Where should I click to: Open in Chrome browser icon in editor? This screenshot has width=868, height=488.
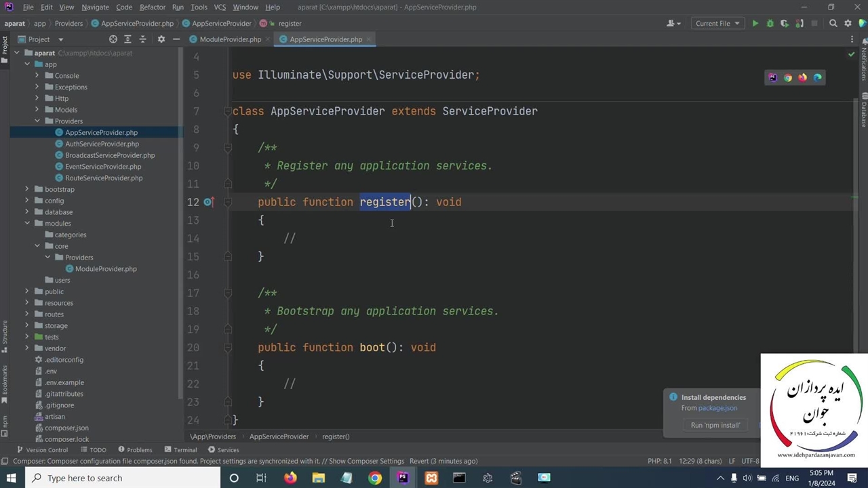[787, 77]
